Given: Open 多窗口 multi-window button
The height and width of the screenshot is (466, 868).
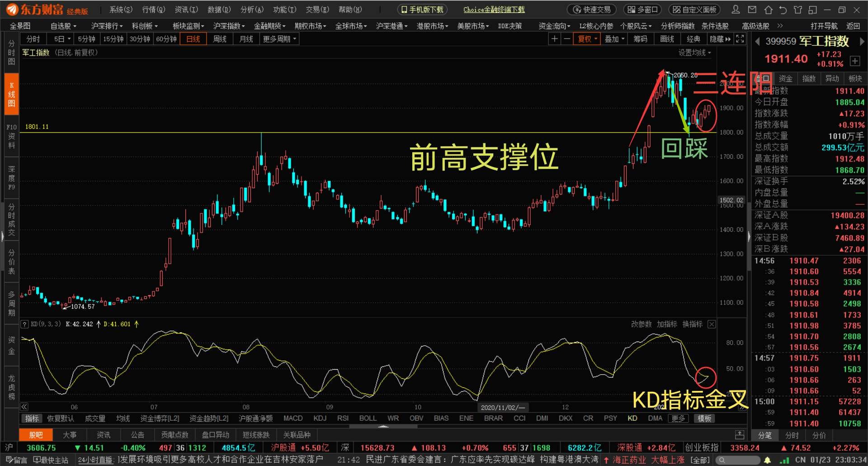Looking at the screenshot, I should click(642, 10).
